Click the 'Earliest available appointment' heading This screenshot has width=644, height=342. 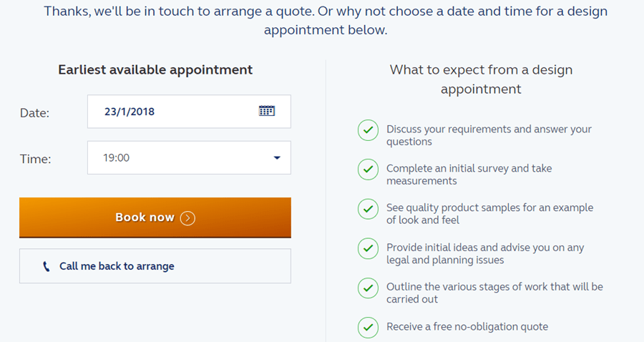(x=155, y=70)
